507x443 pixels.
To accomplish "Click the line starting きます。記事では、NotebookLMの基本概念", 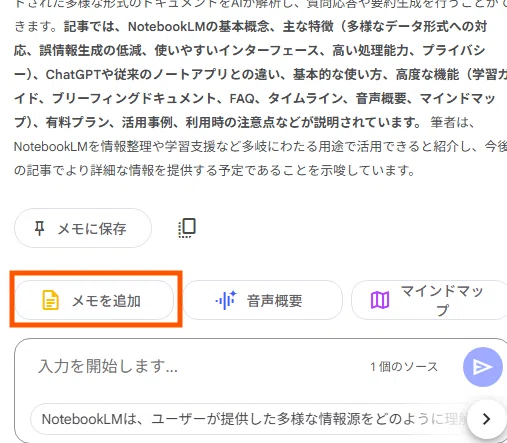I will [x=251, y=27].
